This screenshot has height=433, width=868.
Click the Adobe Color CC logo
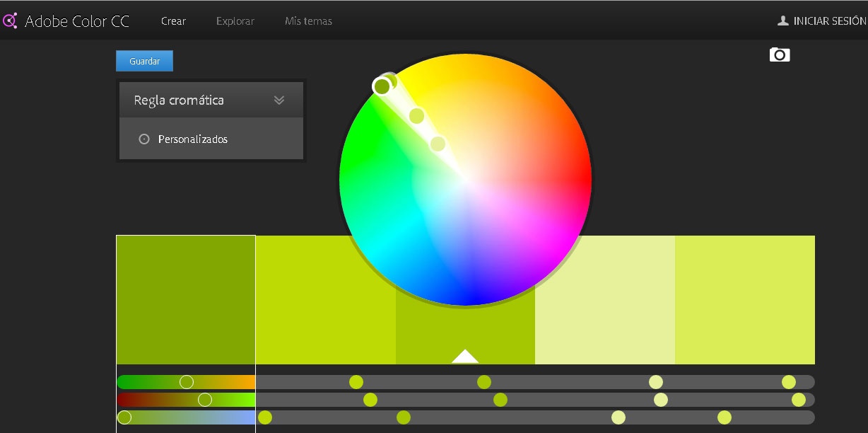67,21
